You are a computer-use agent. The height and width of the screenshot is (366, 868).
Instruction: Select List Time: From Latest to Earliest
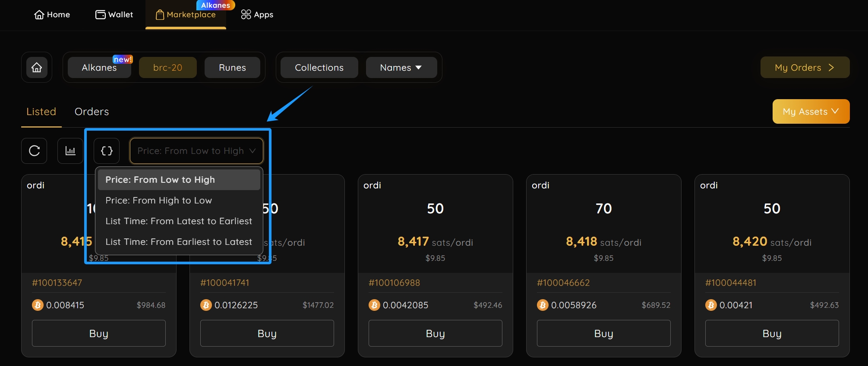(x=178, y=221)
